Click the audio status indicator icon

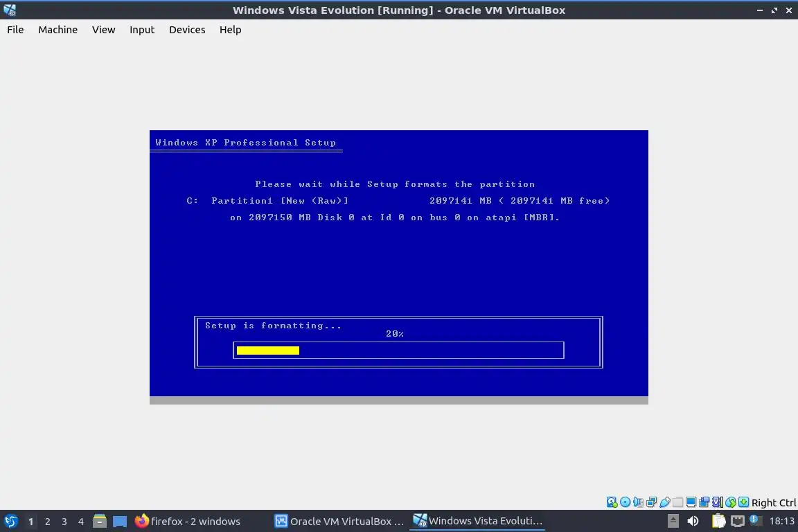click(x=638, y=502)
